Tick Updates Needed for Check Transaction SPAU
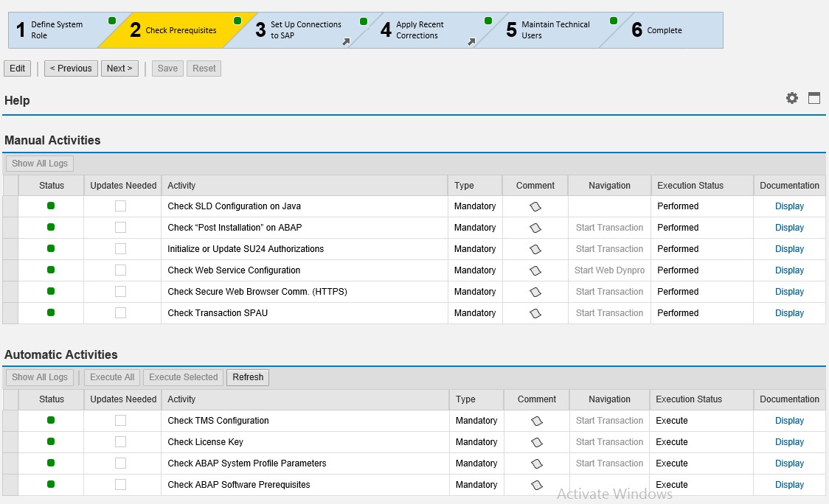Screen dimensions: 829x504 click(120, 312)
